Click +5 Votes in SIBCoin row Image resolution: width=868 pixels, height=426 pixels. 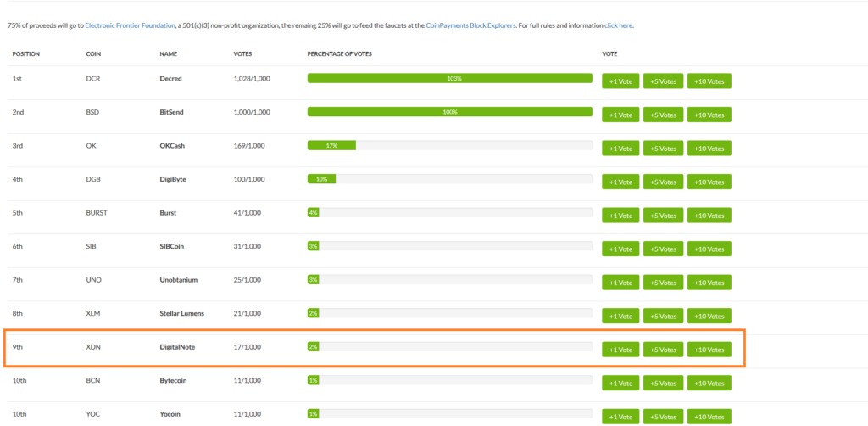pyautogui.click(x=663, y=249)
